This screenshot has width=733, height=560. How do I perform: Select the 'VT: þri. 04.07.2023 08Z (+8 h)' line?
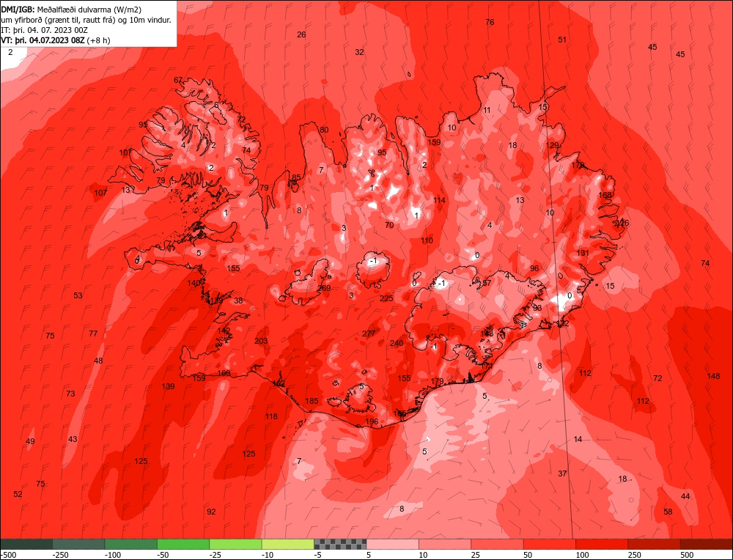56,40
